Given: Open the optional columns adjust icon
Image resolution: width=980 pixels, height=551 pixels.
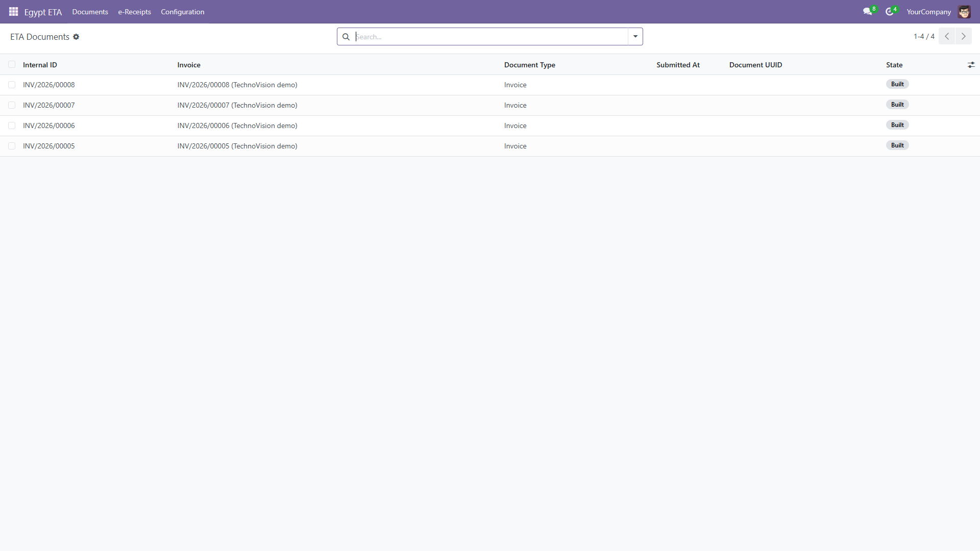Looking at the screenshot, I should (971, 65).
